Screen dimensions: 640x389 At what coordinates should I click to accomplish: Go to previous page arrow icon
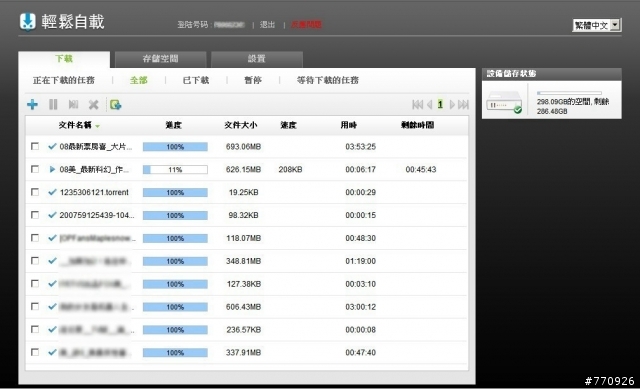(429, 104)
